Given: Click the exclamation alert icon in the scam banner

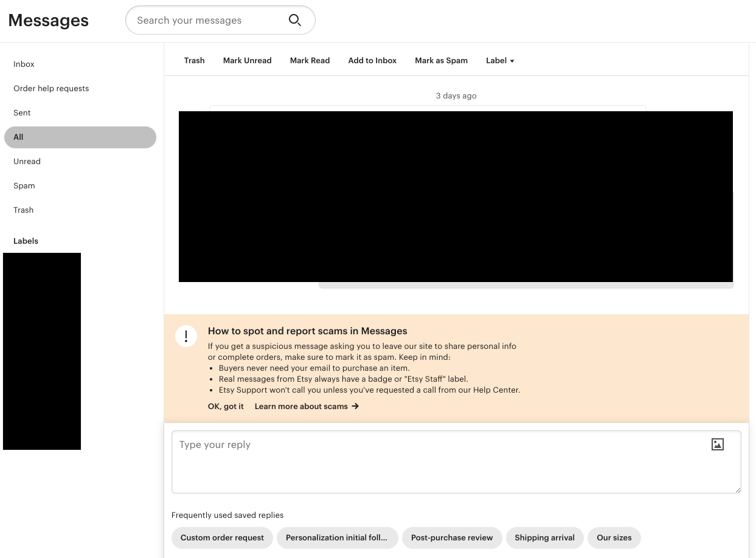Looking at the screenshot, I should tap(186, 336).
